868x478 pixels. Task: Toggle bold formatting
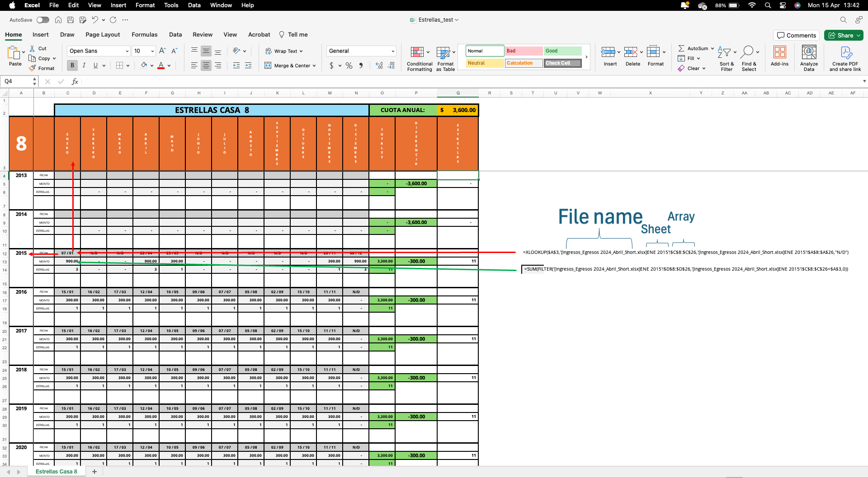(x=72, y=66)
